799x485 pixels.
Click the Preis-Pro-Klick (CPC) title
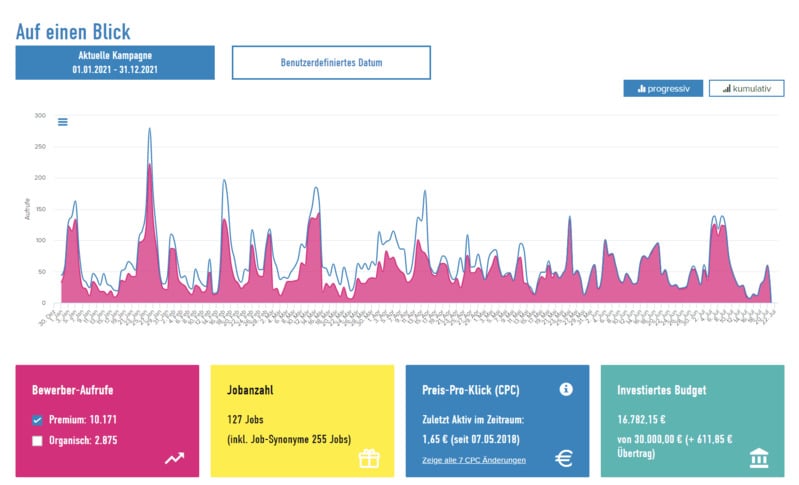tap(471, 390)
